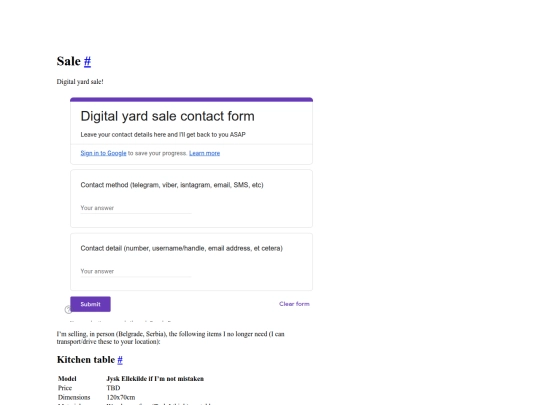The height and width of the screenshot is (405, 540).
Task: Submit the contact form
Action: (91, 304)
